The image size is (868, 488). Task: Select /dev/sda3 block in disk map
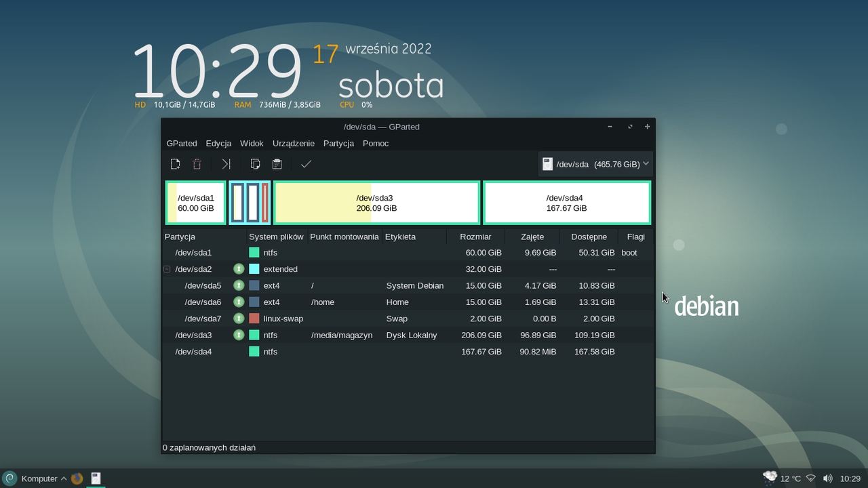pos(376,203)
